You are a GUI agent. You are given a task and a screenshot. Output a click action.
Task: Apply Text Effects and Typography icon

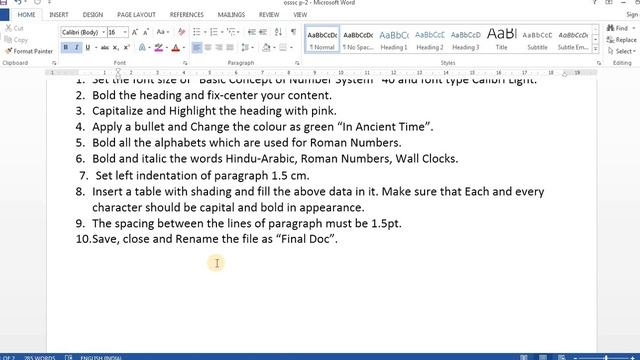(142, 48)
